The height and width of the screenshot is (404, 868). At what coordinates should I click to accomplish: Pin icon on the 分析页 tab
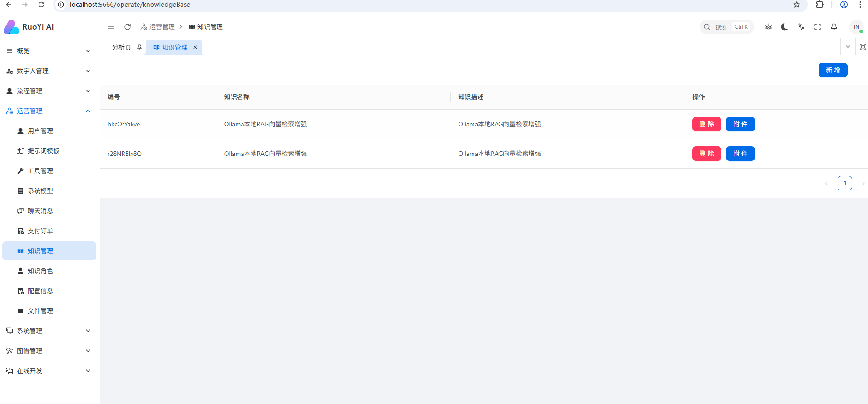click(x=139, y=47)
